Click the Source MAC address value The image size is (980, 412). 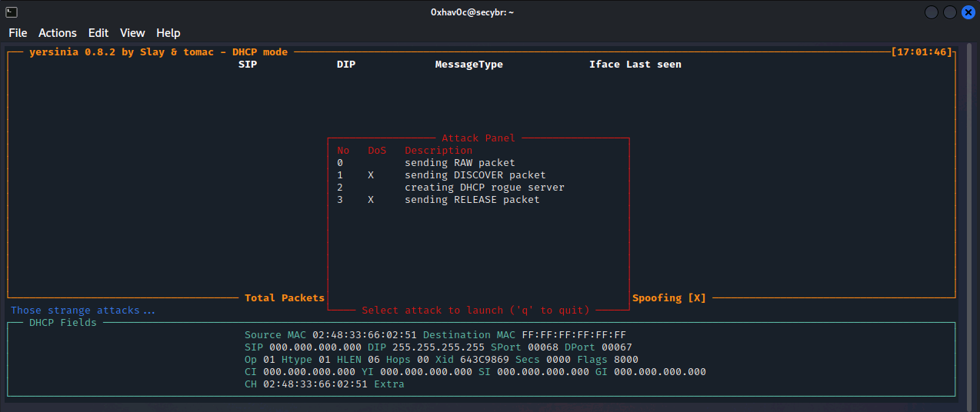pos(364,335)
